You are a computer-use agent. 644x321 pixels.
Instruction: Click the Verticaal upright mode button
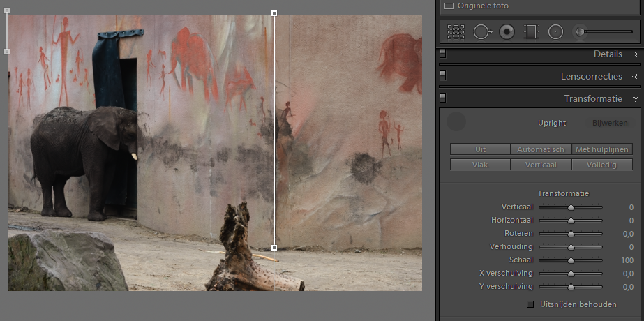(541, 165)
